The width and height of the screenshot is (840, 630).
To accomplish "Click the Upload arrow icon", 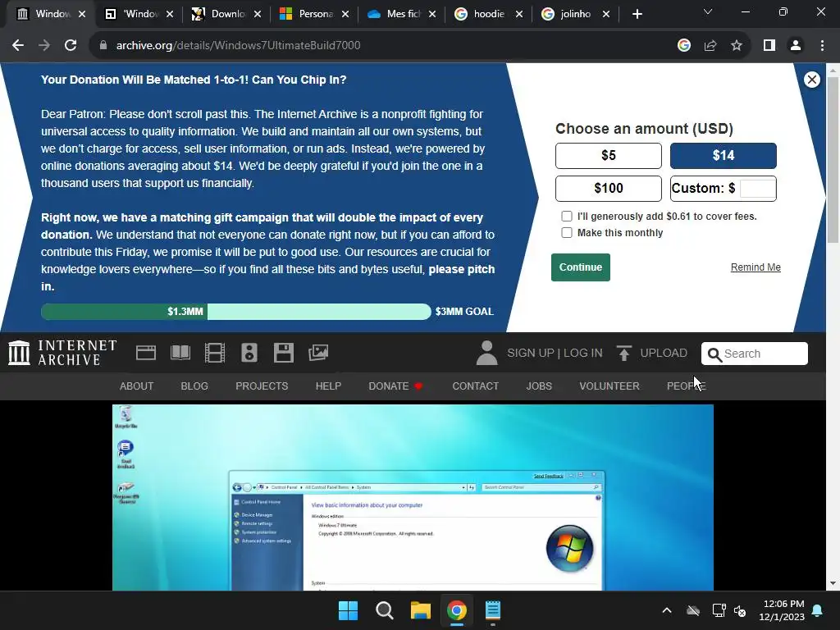I will tap(623, 353).
